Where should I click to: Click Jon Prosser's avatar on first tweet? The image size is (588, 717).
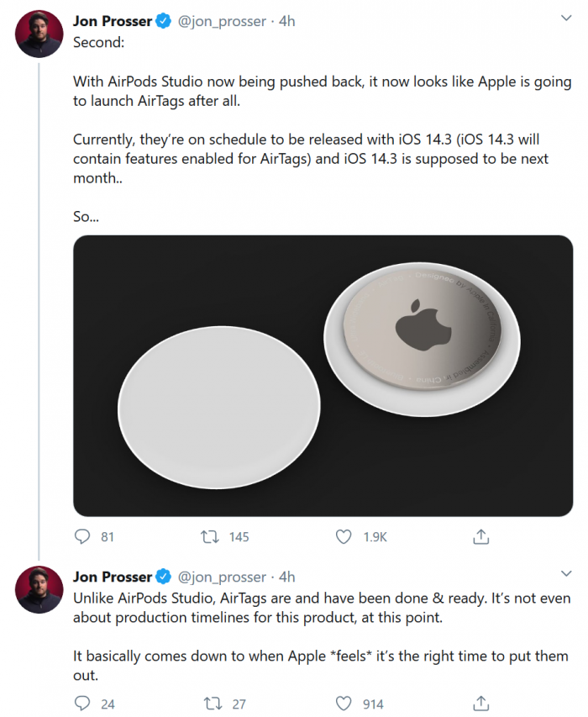[39, 35]
